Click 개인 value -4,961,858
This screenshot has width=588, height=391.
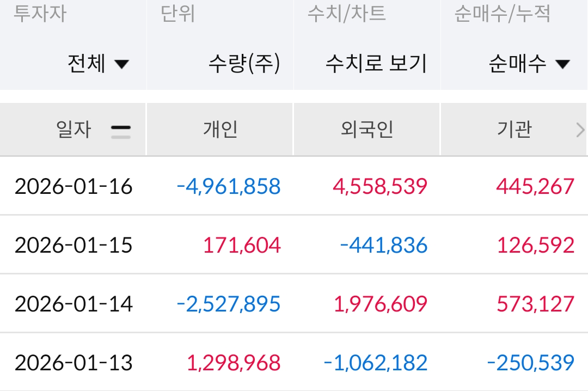[229, 186]
